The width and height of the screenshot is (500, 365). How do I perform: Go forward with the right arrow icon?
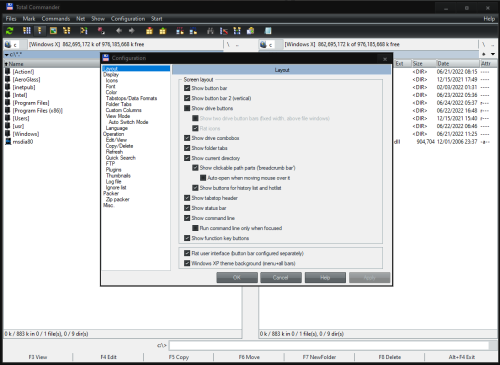pos(132,31)
